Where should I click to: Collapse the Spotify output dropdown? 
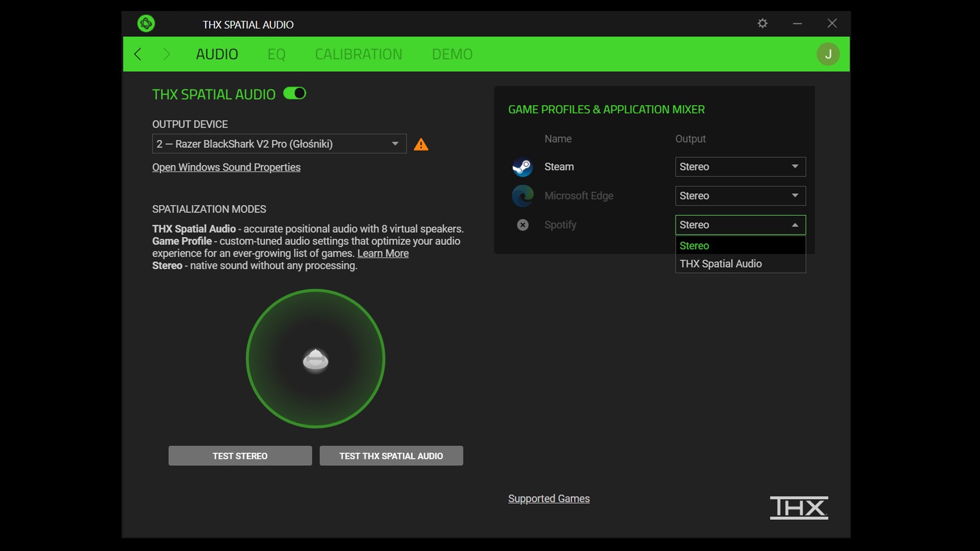pos(740,225)
